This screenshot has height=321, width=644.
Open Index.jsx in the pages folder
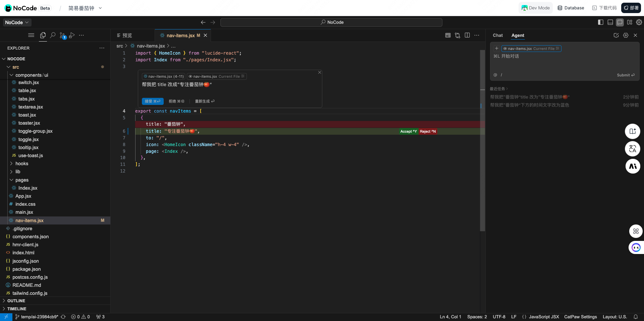pyautogui.click(x=28, y=188)
